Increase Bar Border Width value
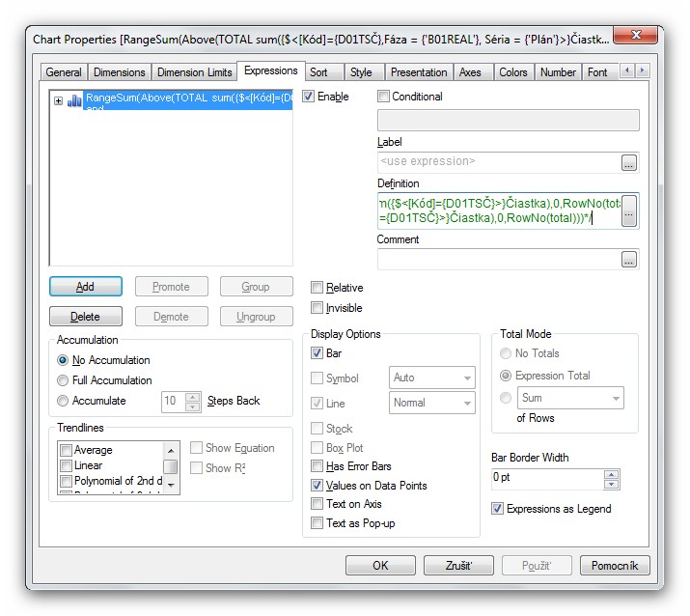690x616 pixels. coord(611,474)
